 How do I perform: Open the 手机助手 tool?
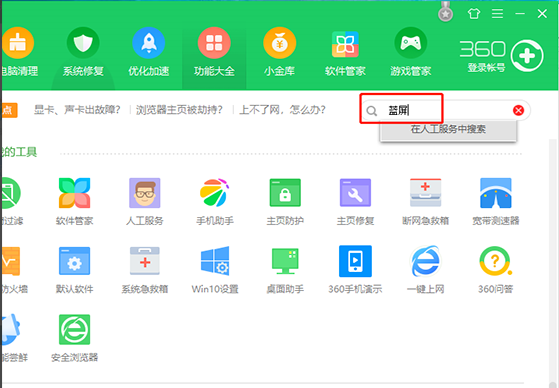click(215, 201)
